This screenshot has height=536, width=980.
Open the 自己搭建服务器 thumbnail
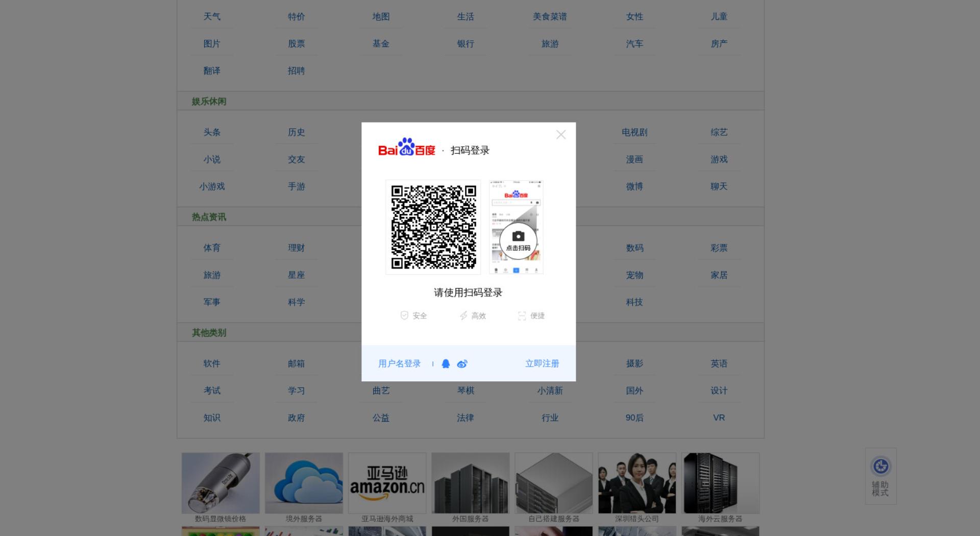[x=554, y=483]
